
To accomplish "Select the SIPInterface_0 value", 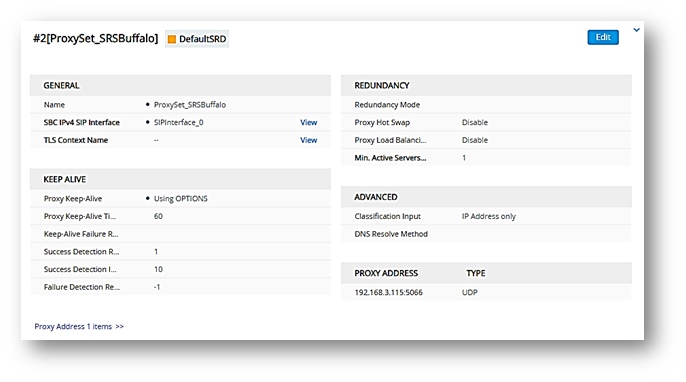I will click(178, 123).
